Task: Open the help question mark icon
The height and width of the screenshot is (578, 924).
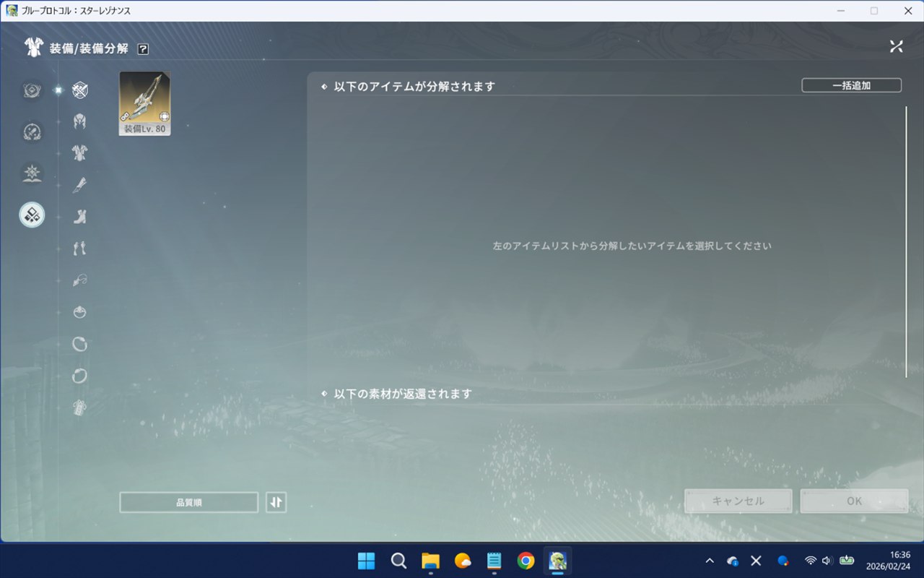Action: coord(143,49)
